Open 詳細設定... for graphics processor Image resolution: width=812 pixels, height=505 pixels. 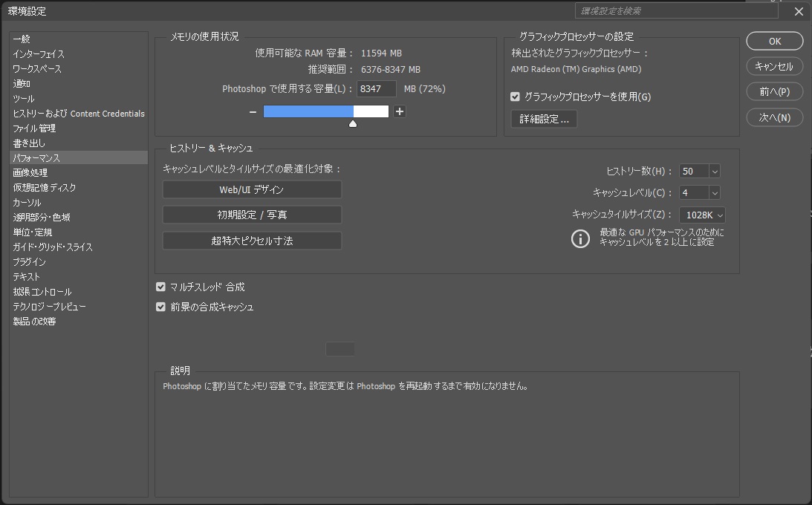click(544, 119)
